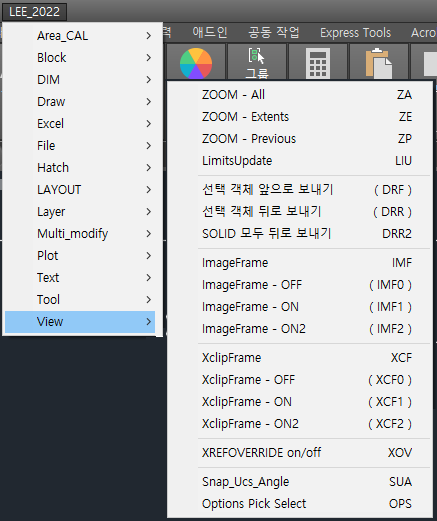Expand the Hatch submenu
This screenshot has height=521, width=437.
[x=80, y=168]
